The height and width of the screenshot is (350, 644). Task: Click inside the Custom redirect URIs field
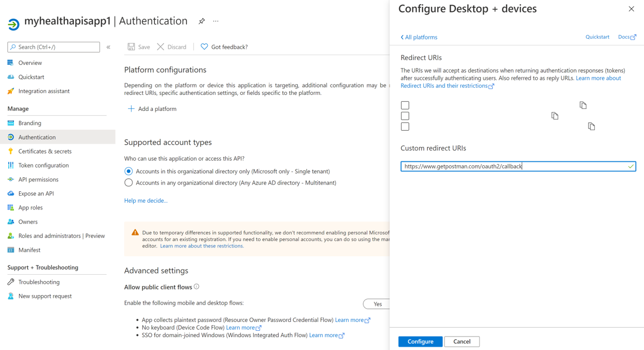[517, 166]
